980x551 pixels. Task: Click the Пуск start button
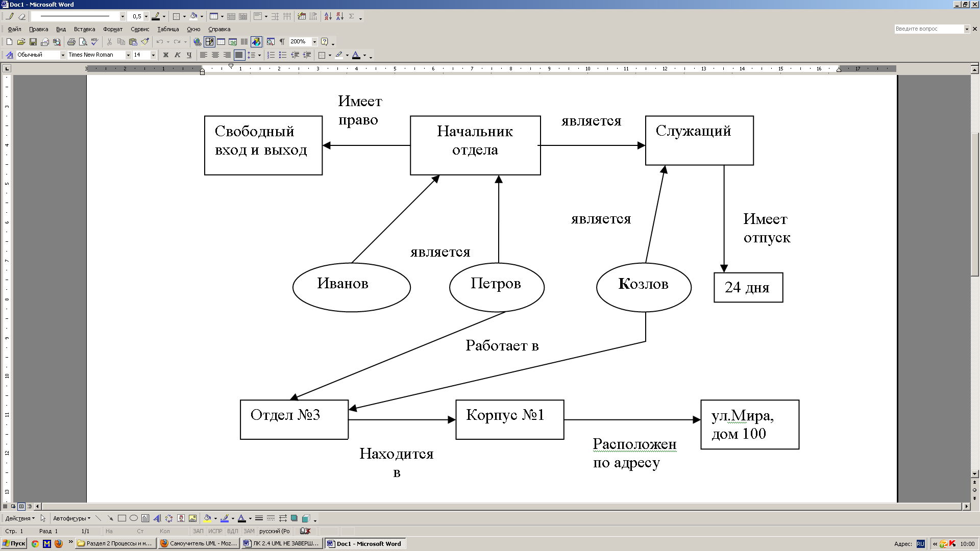[14, 544]
